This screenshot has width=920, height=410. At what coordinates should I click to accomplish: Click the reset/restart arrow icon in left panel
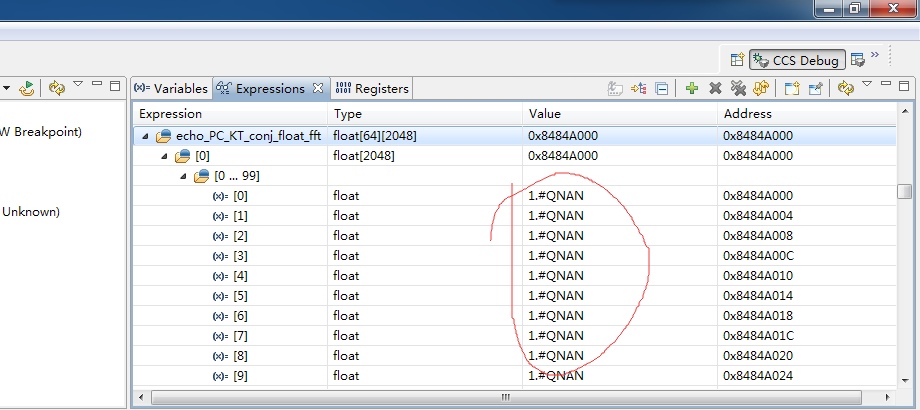[26, 89]
